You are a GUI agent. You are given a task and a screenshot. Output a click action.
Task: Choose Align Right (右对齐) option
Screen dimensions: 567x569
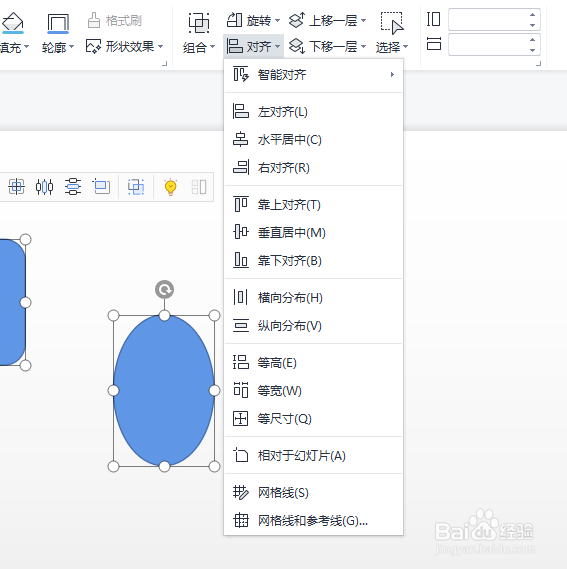(313, 168)
